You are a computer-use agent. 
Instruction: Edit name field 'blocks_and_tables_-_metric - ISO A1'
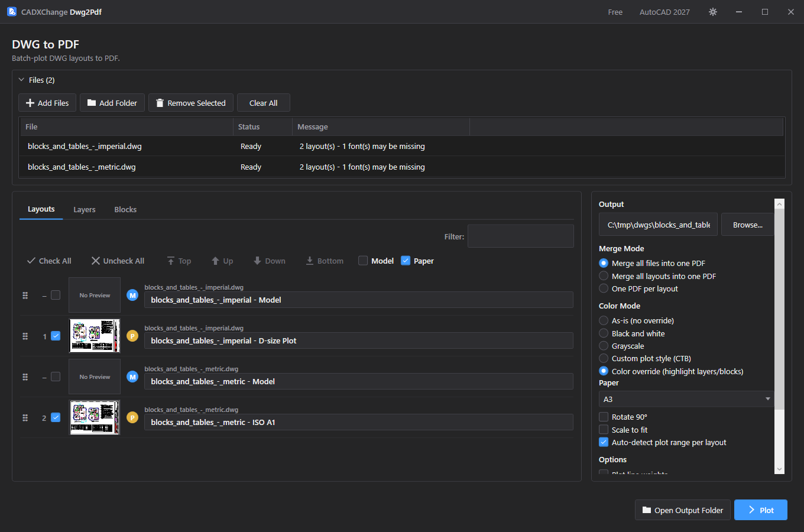[359, 422]
